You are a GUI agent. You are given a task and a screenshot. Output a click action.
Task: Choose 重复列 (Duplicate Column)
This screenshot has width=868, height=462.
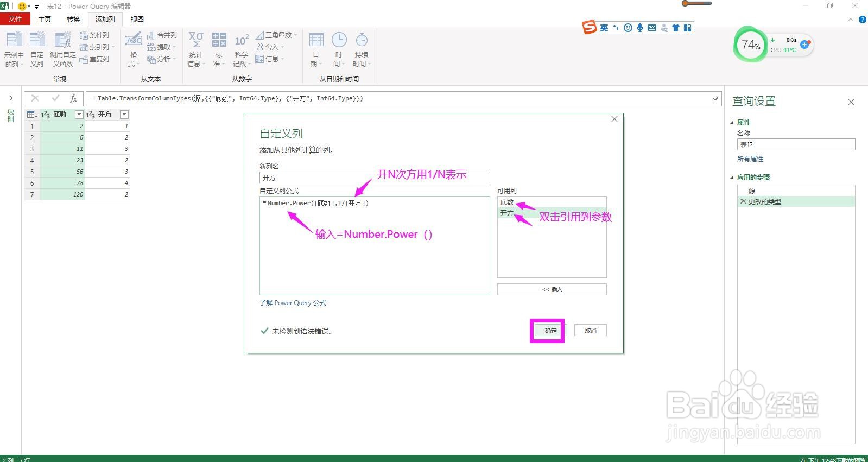coord(94,59)
